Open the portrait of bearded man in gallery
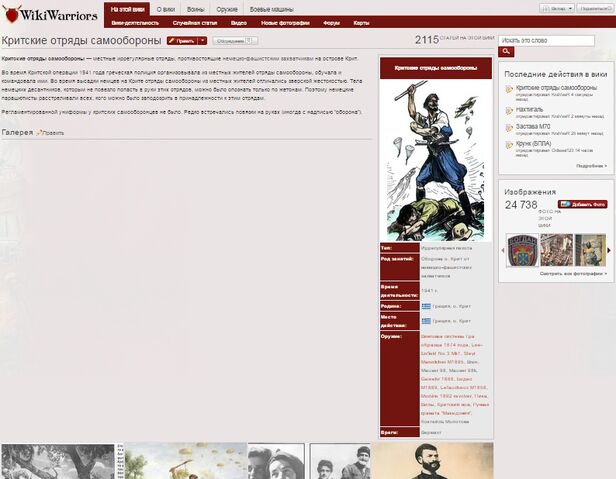Screen dimensions: 616x479 [x=432, y=461]
